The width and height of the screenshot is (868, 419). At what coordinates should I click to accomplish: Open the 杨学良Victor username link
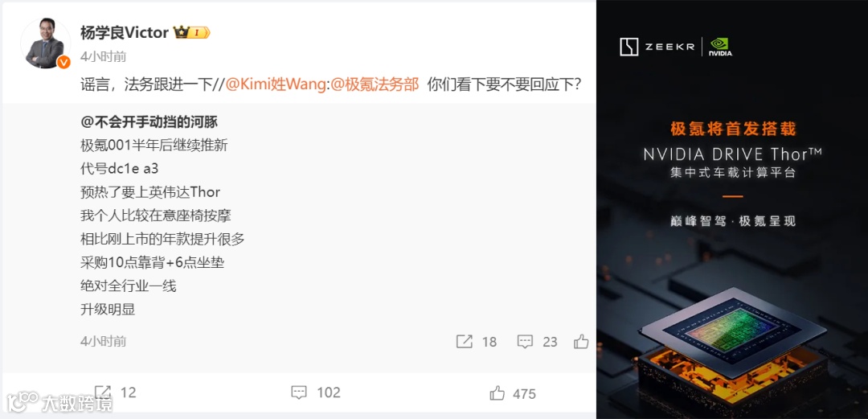(124, 33)
